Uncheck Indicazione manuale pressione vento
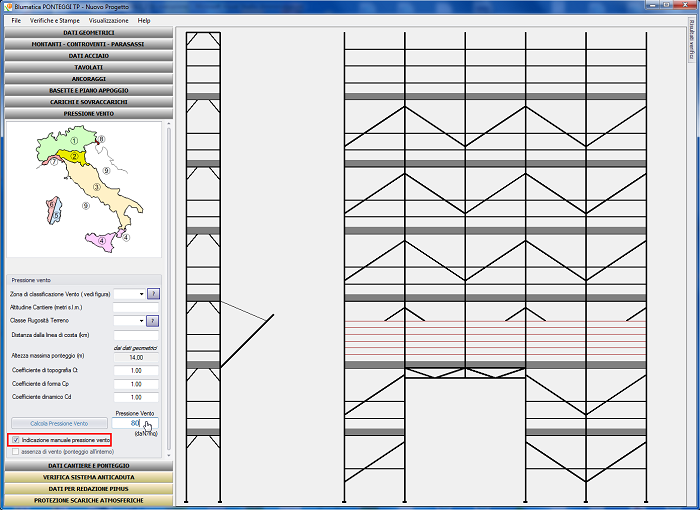 coord(16,440)
